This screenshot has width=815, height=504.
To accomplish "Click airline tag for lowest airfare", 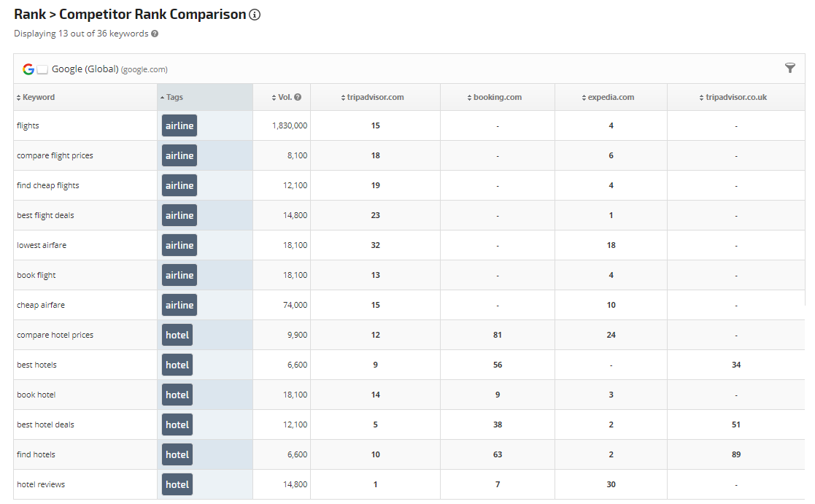I will tap(179, 245).
